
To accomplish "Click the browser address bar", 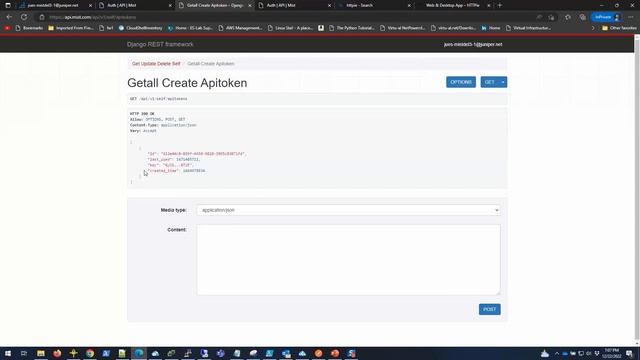I will 286,17.
